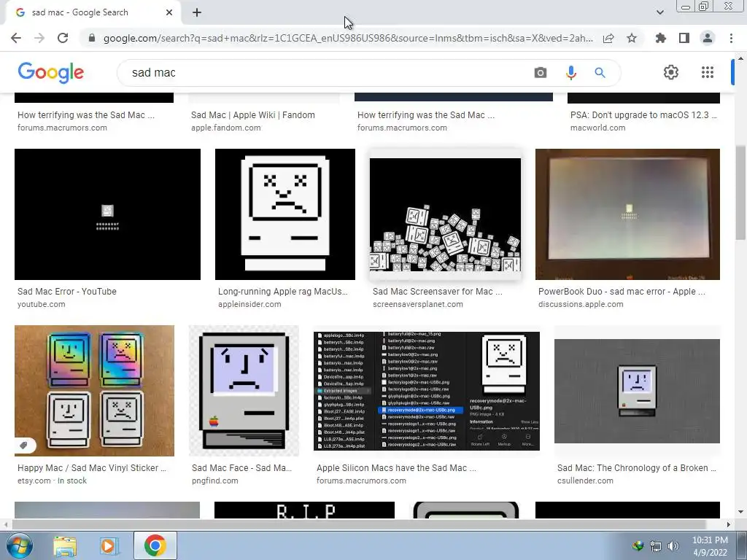The height and width of the screenshot is (560, 747).
Task: Open 'Sad Mac Error - YouTube' link
Action: pyautogui.click(x=66, y=292)
